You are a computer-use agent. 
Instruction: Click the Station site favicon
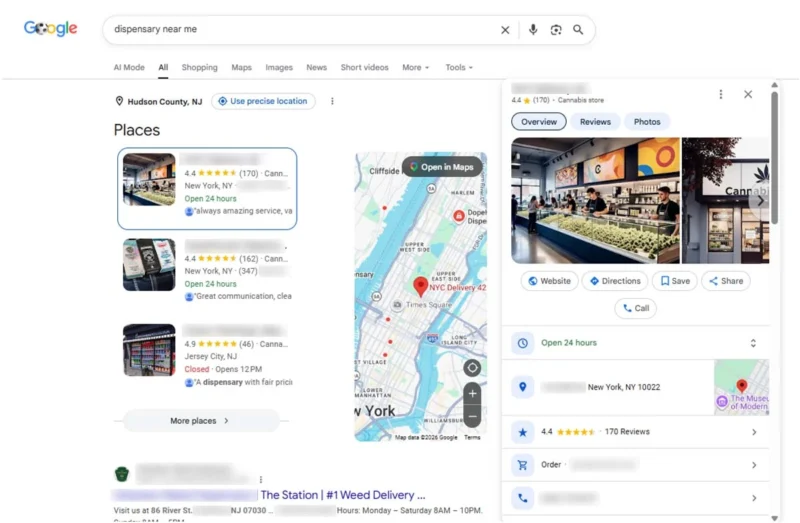[121, 474]
